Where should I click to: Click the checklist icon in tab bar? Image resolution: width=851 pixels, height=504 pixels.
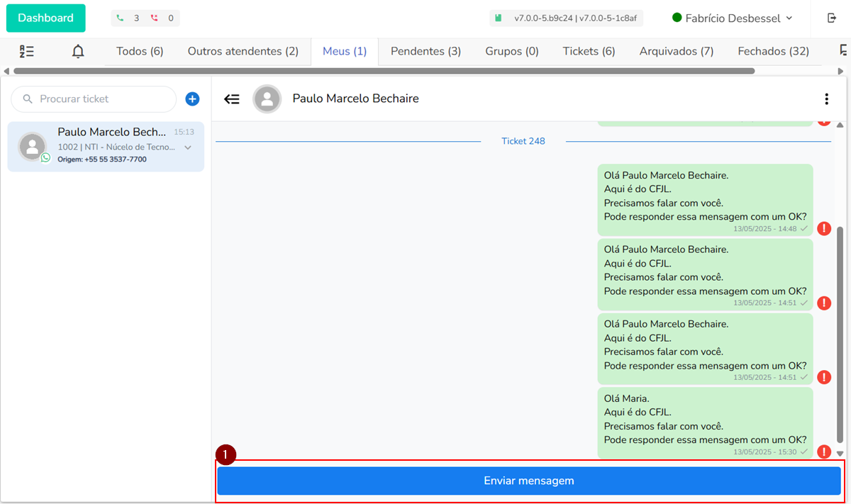(x=27, y=51)
